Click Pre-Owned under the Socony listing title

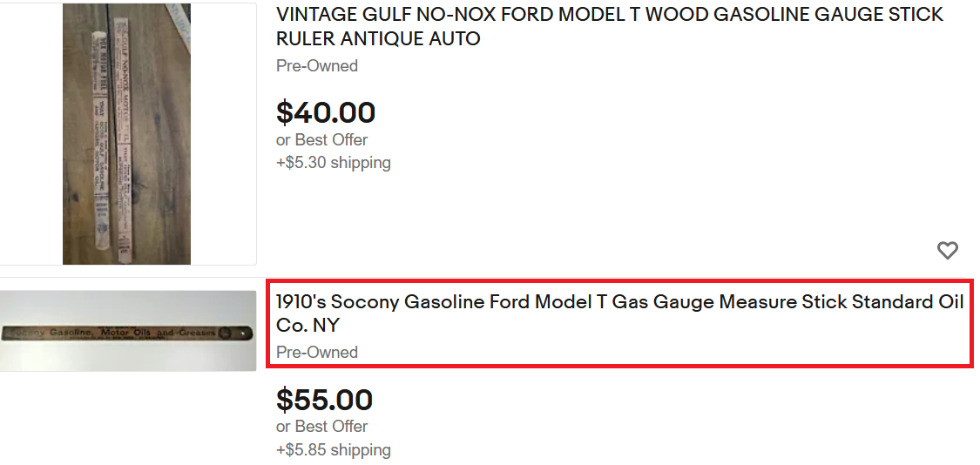[x=317, y=353]
